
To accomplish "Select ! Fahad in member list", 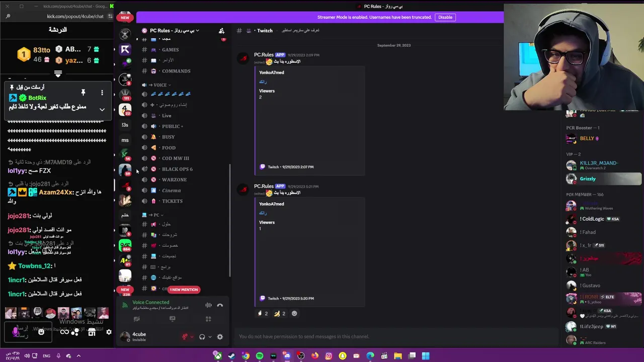I will pyautogui.click(x=604, y=232).
